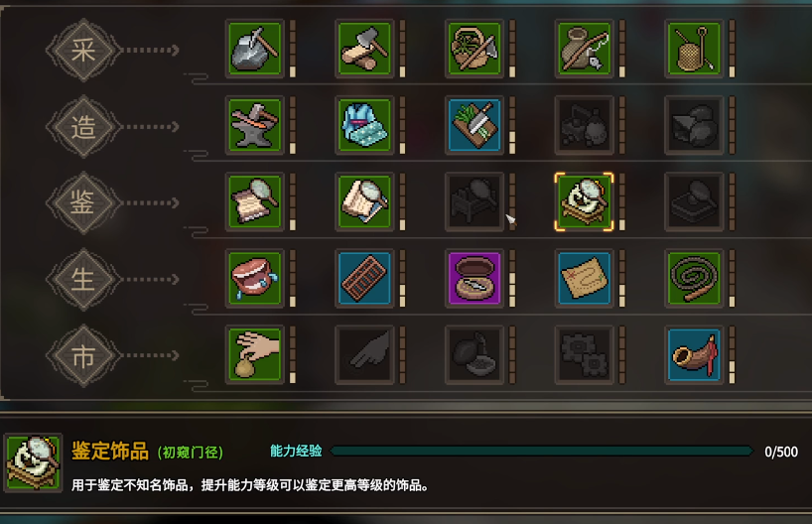The height and width of the screenshot is (524, 812).
Task: Select the scroll appraisal magnifier skill
Action: pos(255,201)
